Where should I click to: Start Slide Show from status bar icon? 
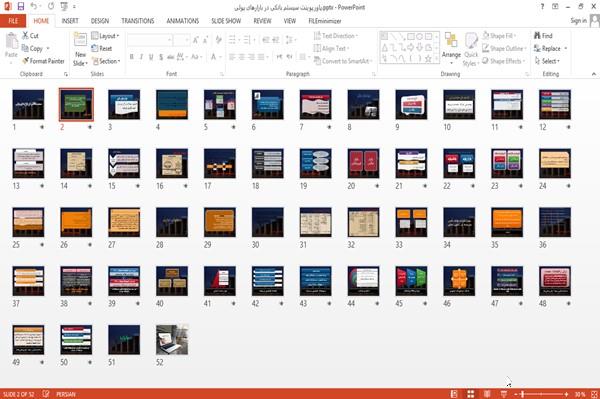click(x=504, y=394)
